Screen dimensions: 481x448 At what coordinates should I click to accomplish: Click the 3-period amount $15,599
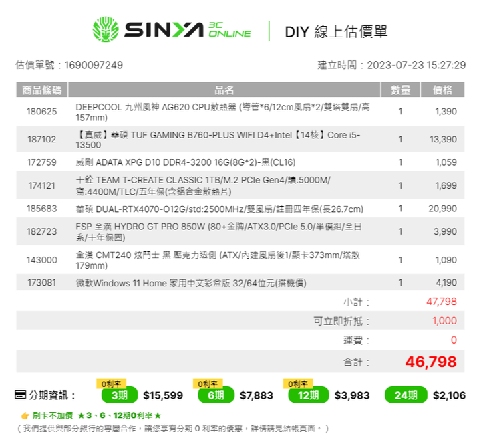pyautogui.click(x=163, y=395)
